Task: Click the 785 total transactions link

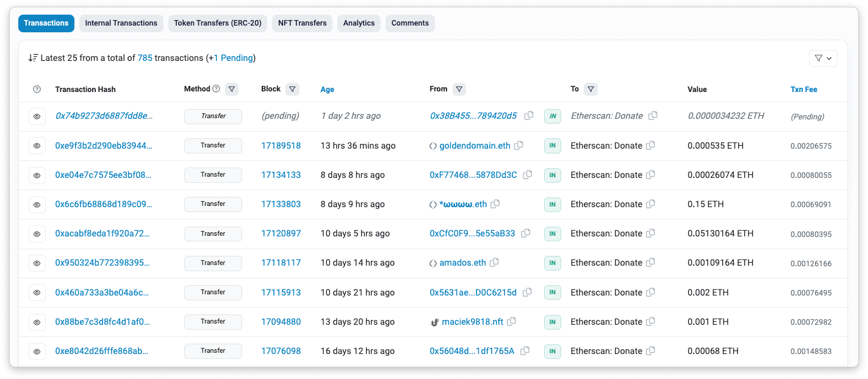Action: pyautogui.click(x=145, y=57)
